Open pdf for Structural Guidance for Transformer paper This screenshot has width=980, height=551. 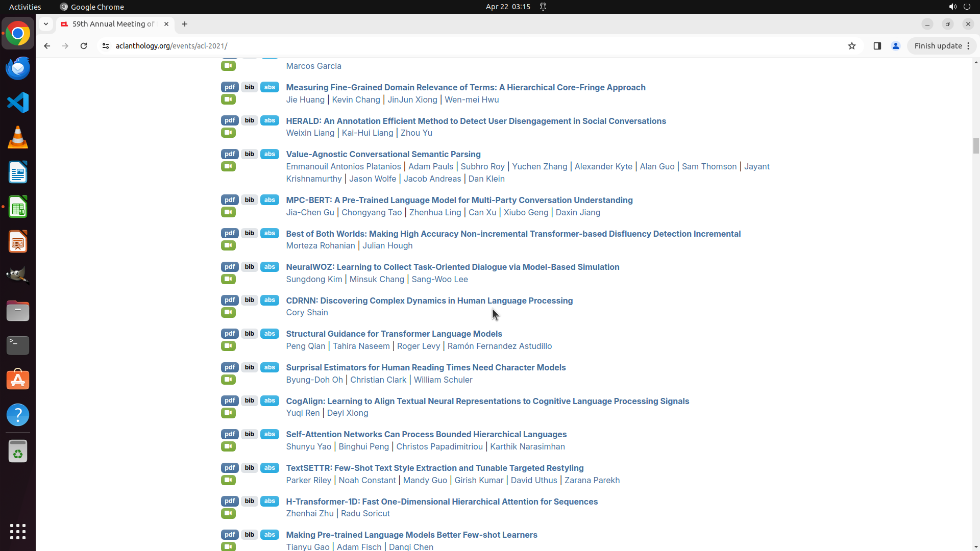230,334
